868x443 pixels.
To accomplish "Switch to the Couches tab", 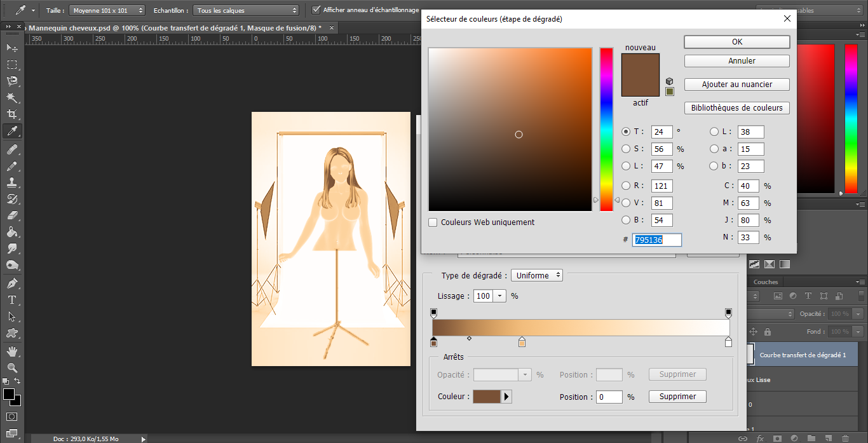I will [x=766, y=282].
